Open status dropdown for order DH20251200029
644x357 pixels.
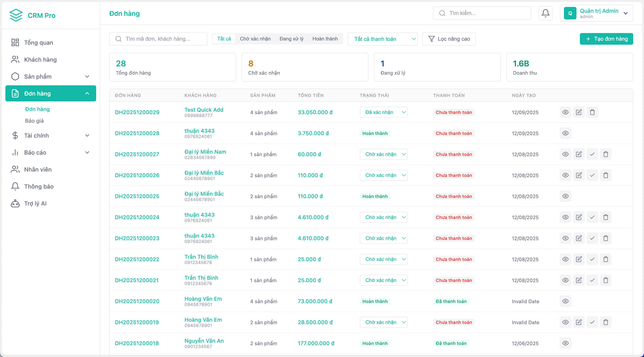[383, 112]
